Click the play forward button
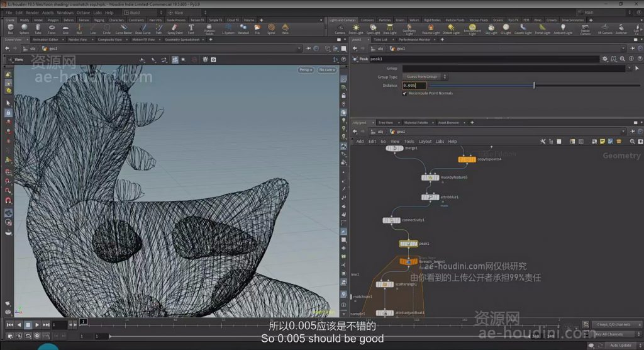644x350 pixels. pyautogui.click(x=37, y=325)
